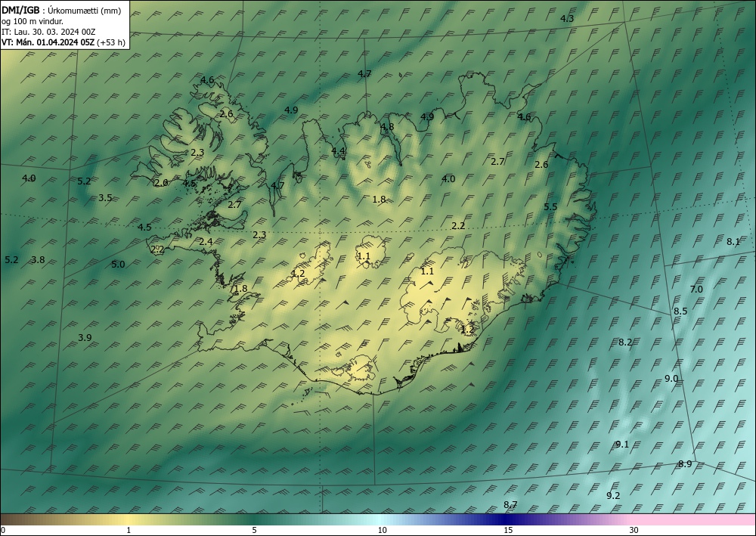
Task: Pick the dark navy segment of the color bar
Action: [x=507, y=519]
